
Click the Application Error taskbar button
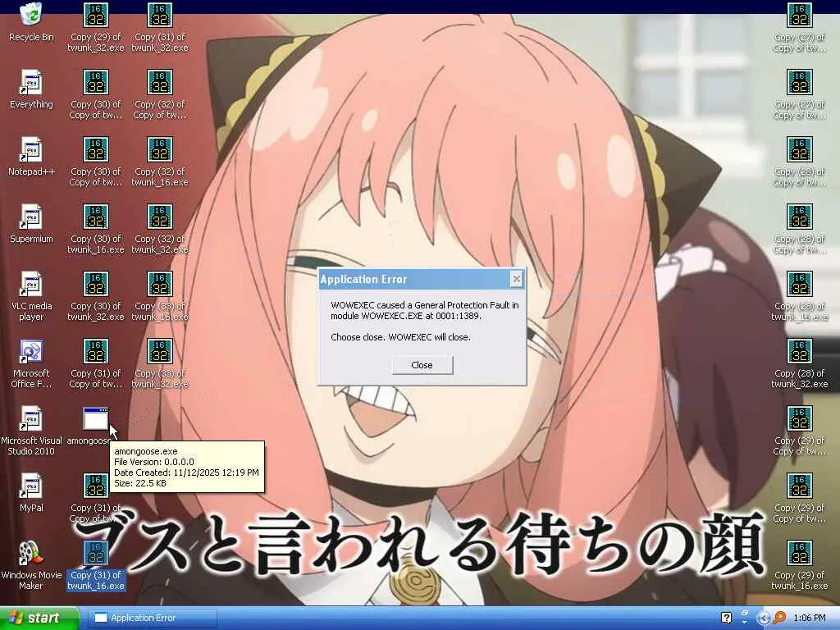pos(152,619)
